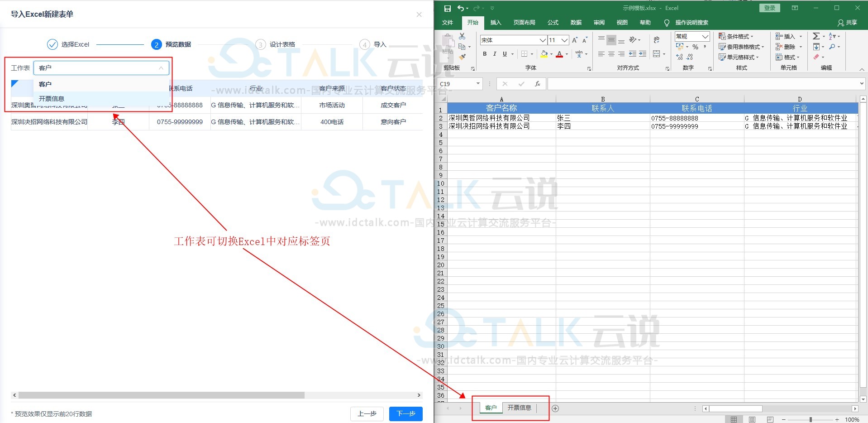
Task: Click the cell borders icon
Action: pyautogui.click(x=524, y=54)
